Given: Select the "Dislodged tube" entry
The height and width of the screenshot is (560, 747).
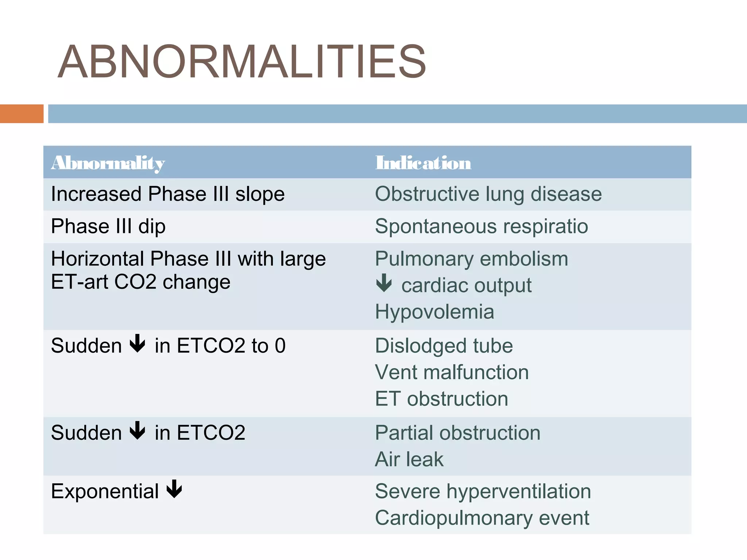Looking at the screenshot, I should [x=444, y=346].
